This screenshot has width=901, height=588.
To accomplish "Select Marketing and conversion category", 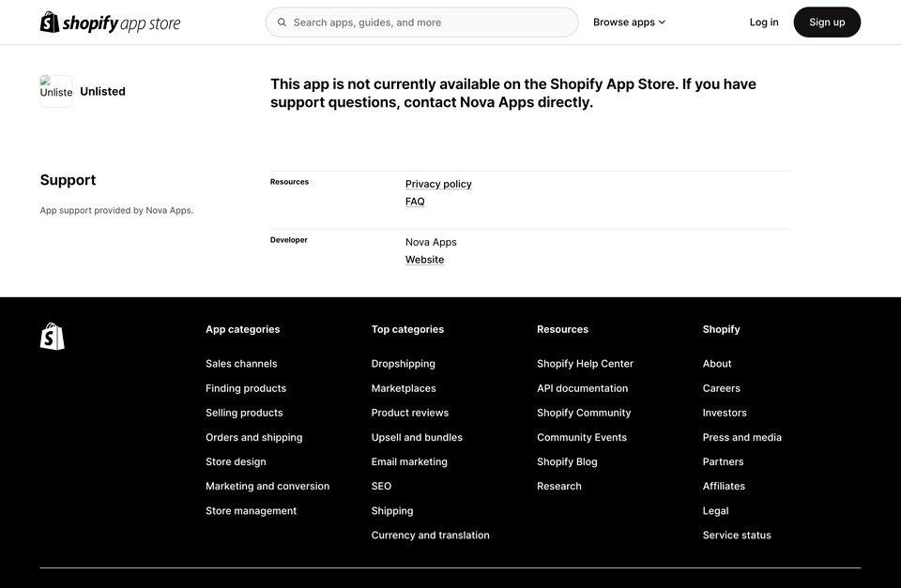I will 267,486.
